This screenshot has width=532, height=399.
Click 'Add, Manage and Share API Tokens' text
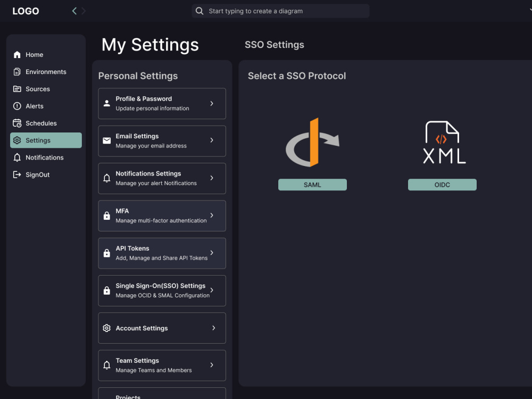point(162,258)
